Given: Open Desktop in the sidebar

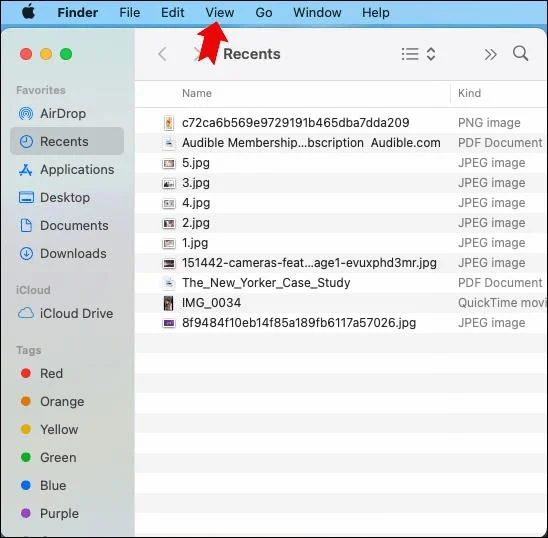Looking at the screenshot, I should [x=67, y=198].
